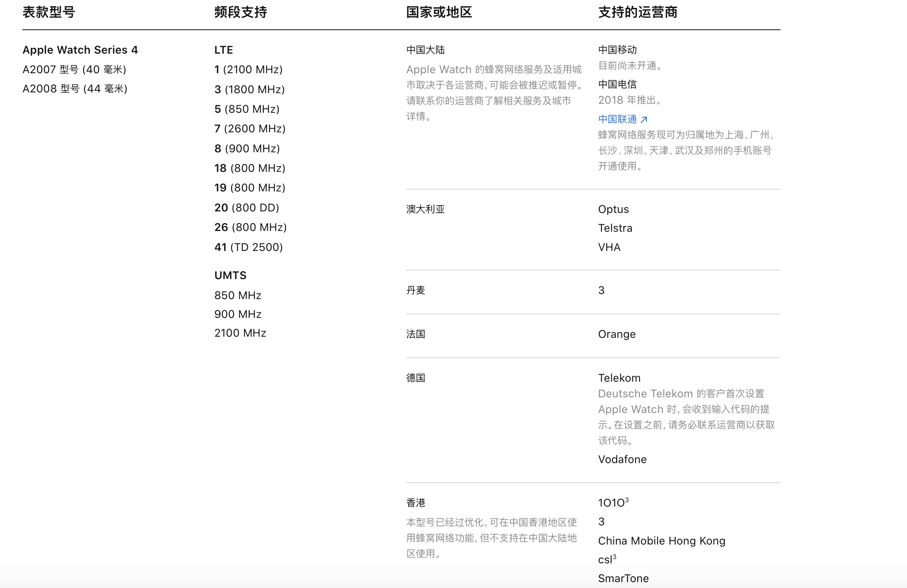Click the LTE band 1 (2100 MHz) entry

tap(248, 70)
